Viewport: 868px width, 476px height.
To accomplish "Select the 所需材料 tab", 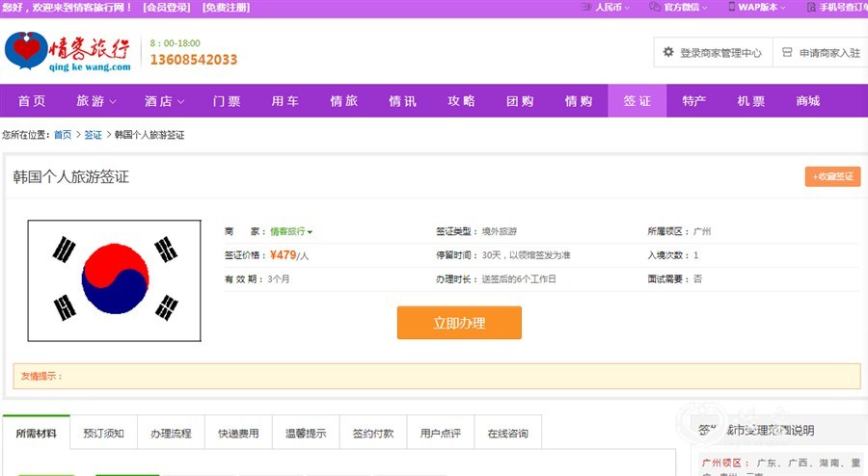I will pos(37,434).
